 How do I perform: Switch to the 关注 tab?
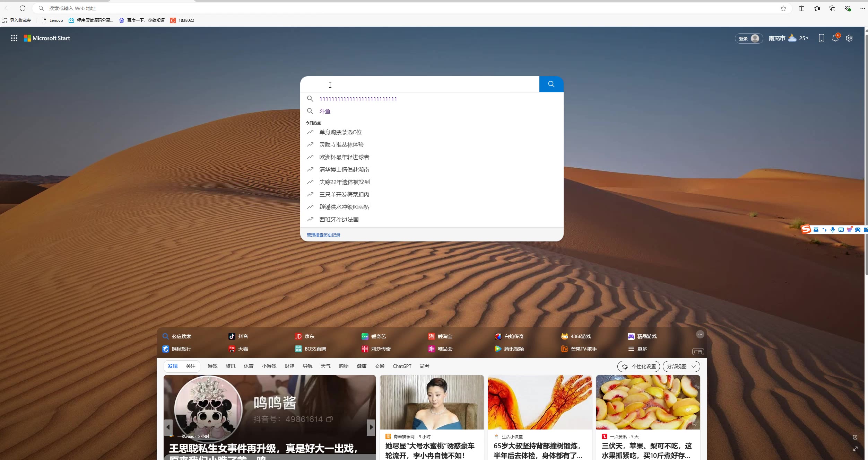pos(191,366)
